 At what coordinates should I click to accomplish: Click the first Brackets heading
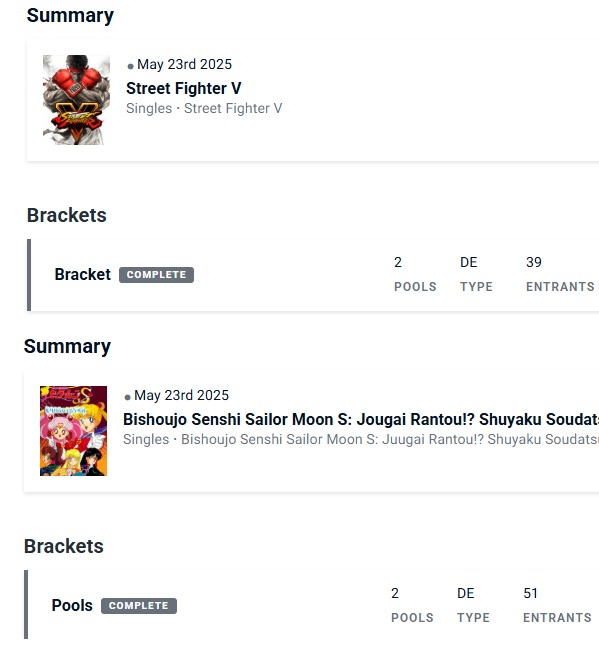[x=67, y=215]
